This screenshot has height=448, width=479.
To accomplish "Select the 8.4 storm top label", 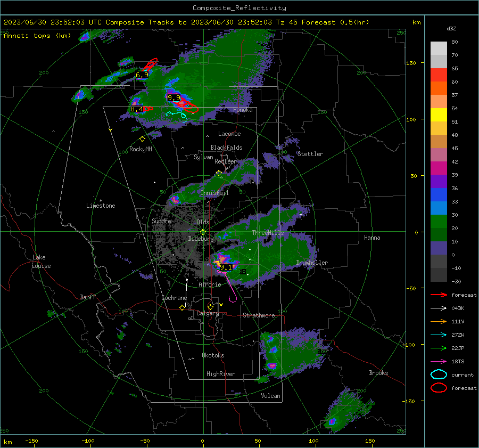I will coord(137,109).
